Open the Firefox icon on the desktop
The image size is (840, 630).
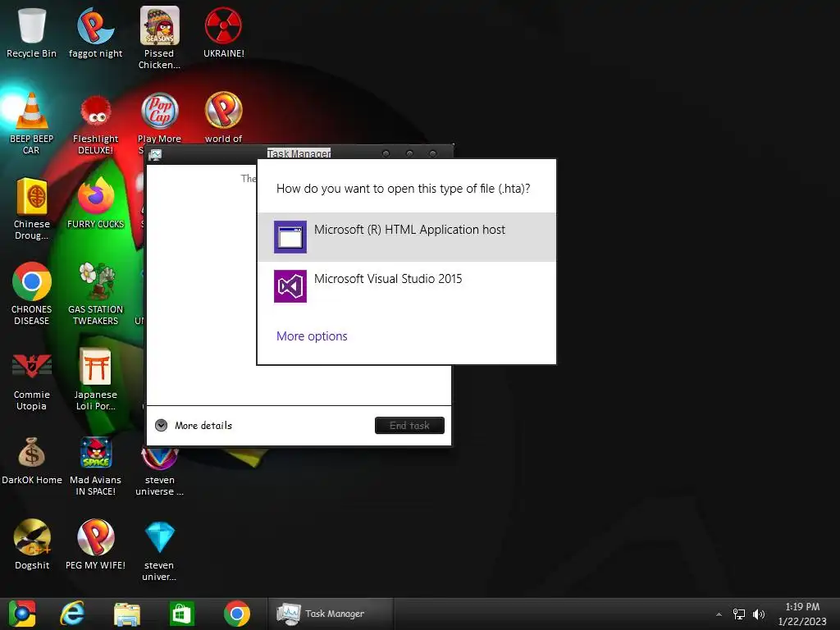coord(95,203)
